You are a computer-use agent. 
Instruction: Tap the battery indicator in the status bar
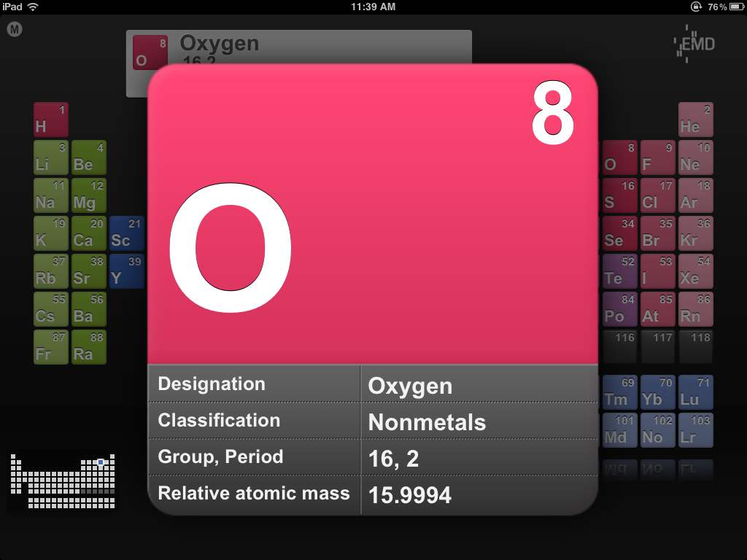click(735, 7)
